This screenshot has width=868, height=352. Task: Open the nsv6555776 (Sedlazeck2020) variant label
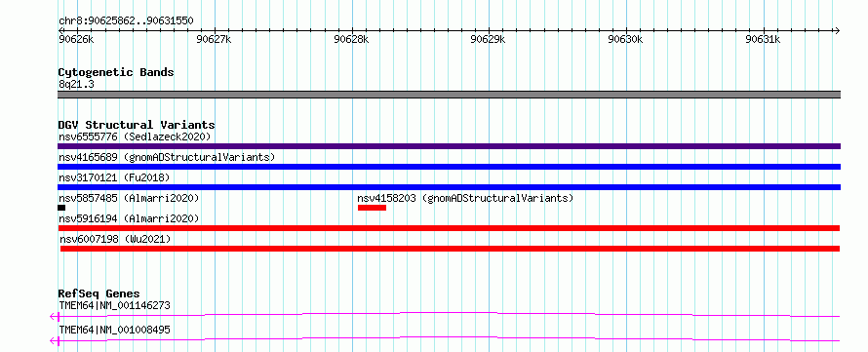[x=135, y=137]
